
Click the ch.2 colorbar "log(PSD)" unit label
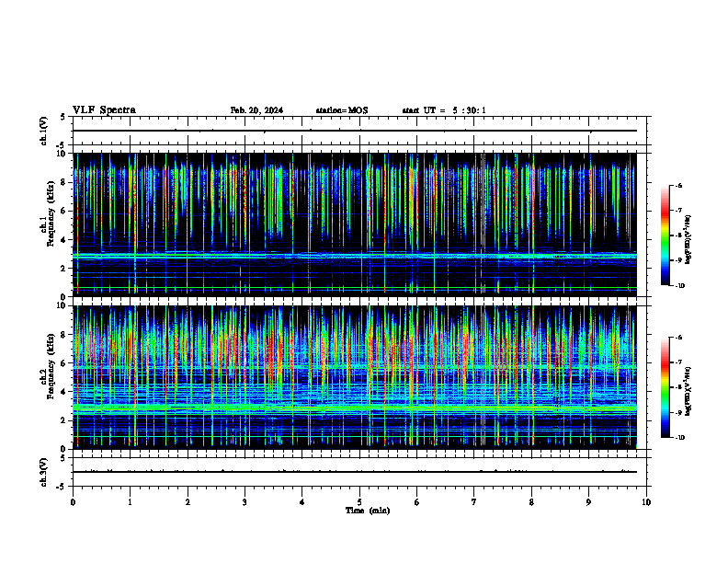tap(688, 391)
